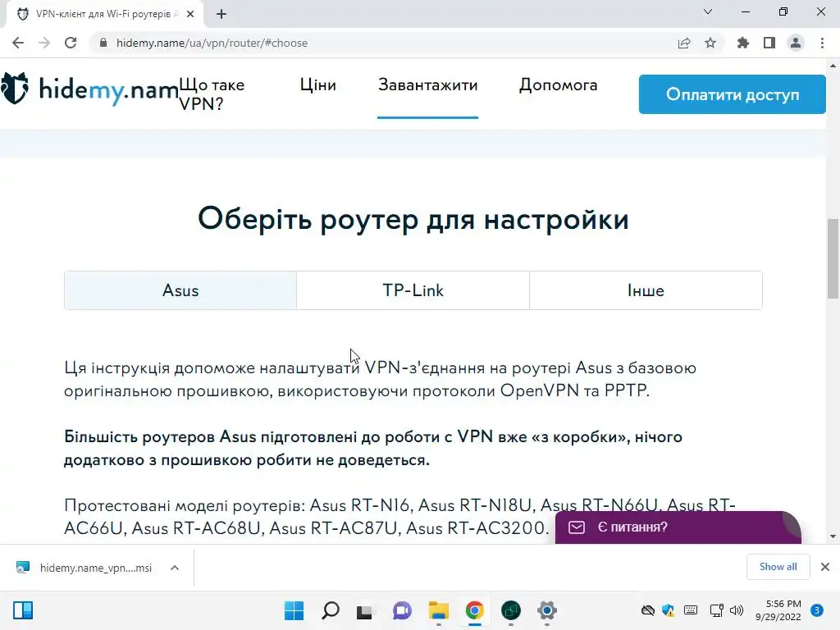Bookmark this page with the star icon
Viewport: 840px width, 630px height.
pyautogui.click(x=710, y=43)
